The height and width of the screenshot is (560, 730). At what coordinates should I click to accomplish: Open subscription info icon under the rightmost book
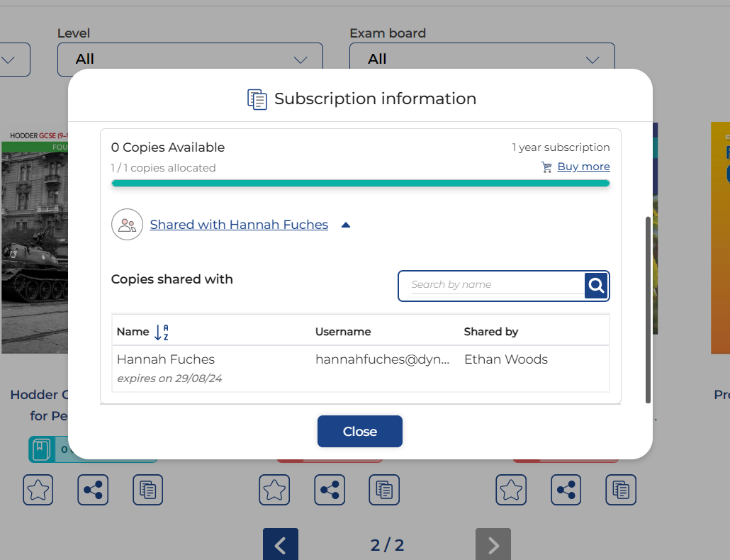[x=621, y=490]
